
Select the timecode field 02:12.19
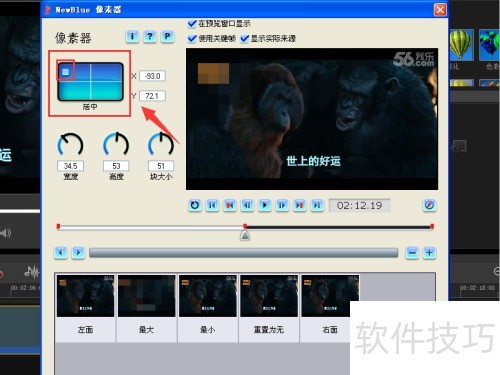tap(359, 205)
